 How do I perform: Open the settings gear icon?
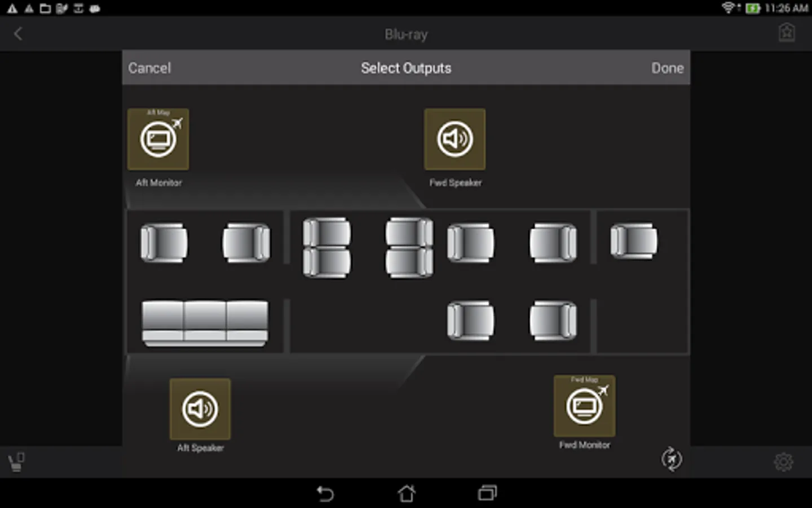coord(783,462)
